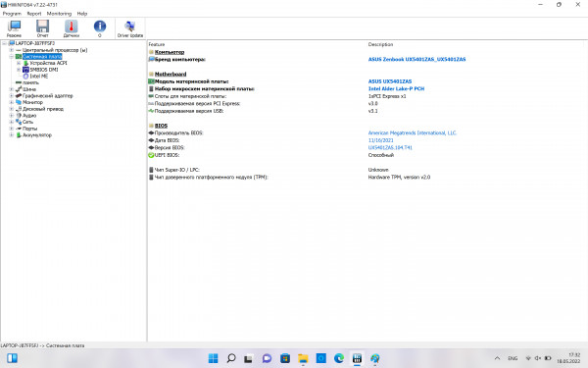The image size is (588, 368).
Task: Click the ENG language indicator
Action: click(x=513, y=358)
